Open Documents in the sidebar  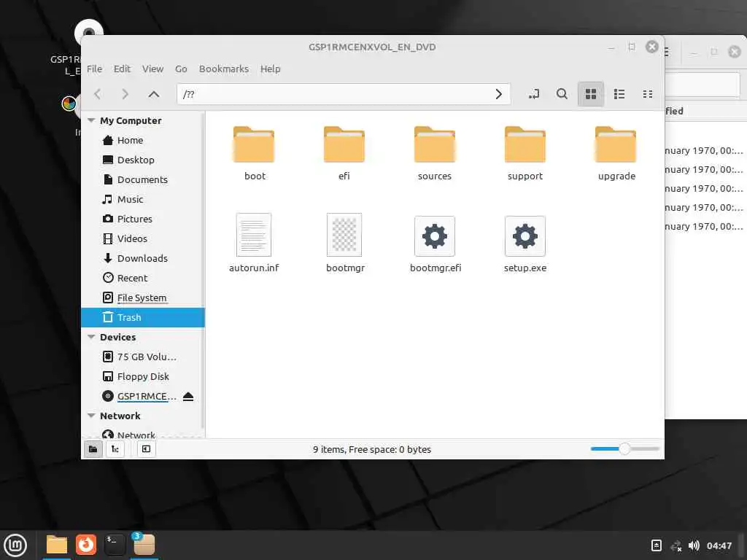point(143,179)
